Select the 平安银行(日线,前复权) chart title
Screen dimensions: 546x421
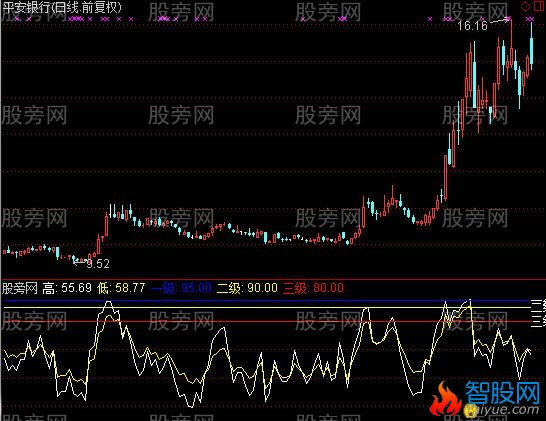point(62,8)
